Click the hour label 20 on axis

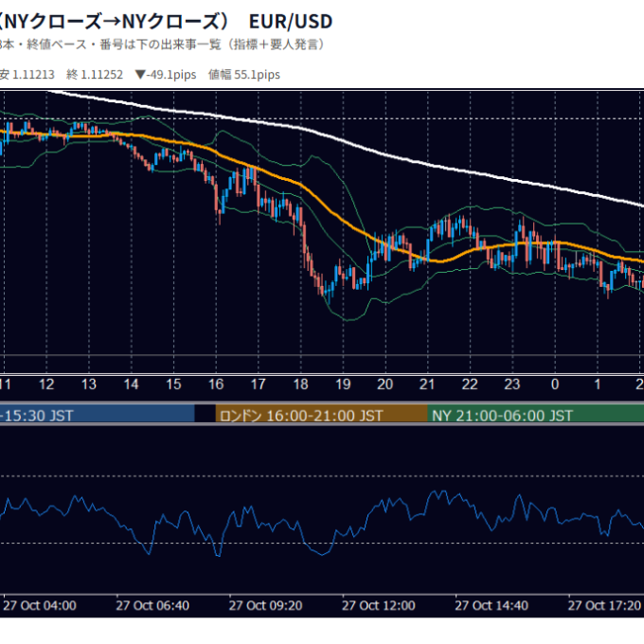coord(385,385)
